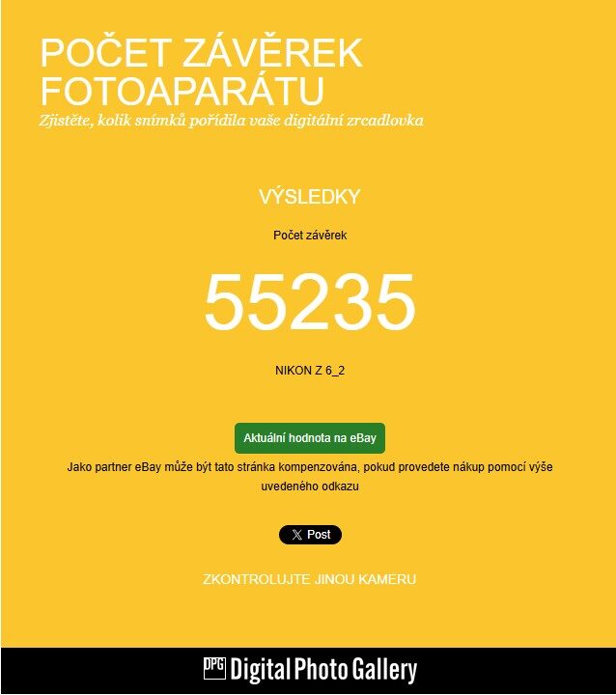Click the X logo icon in Post button
The height and width of the screenshot is (695, 616).
pos(296,535)
